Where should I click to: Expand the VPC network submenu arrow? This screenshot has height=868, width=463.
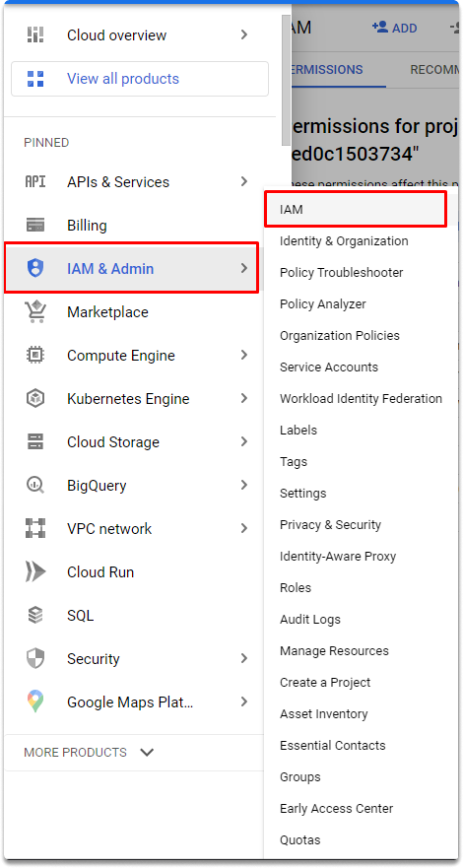tap(244, 529)
